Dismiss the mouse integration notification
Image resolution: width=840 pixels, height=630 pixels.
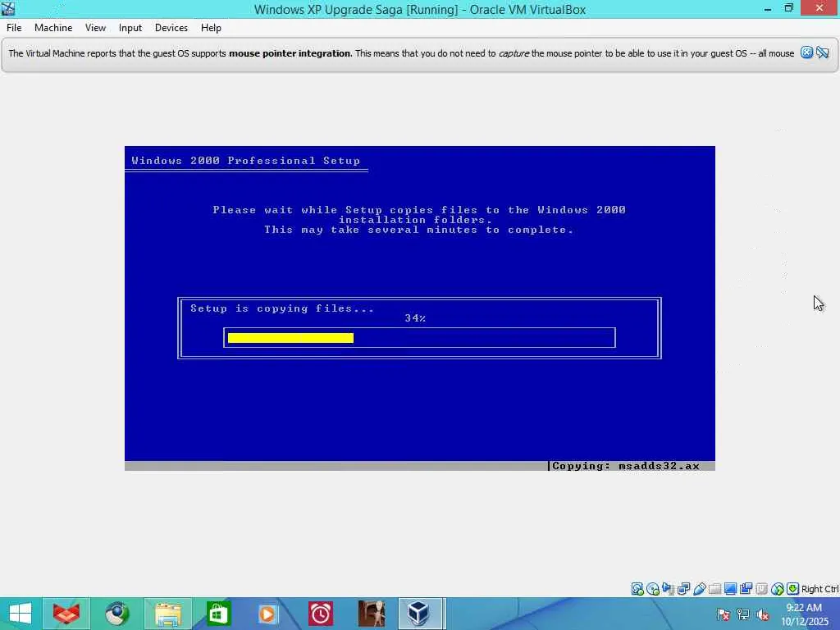click(806, 52)
